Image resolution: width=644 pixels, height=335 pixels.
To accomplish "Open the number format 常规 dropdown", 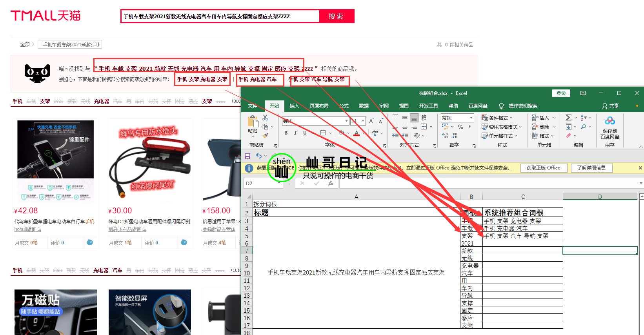I will (x=471, y=118).
